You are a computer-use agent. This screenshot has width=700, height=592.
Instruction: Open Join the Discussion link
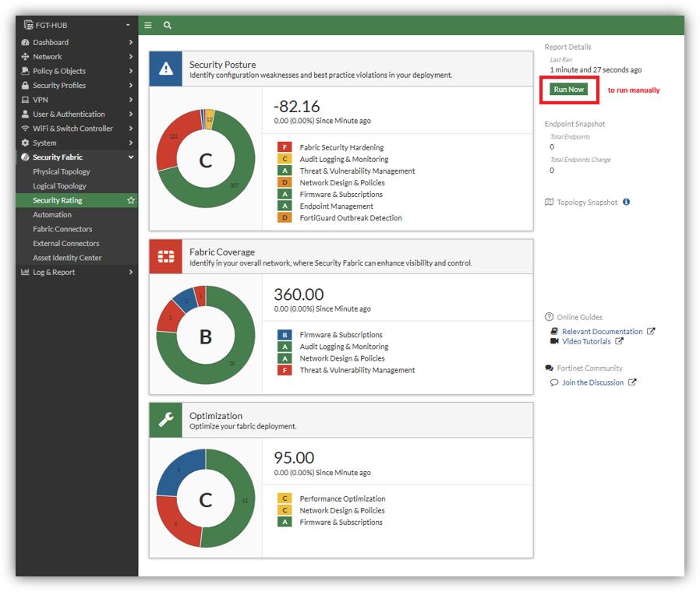click(593, 382)
